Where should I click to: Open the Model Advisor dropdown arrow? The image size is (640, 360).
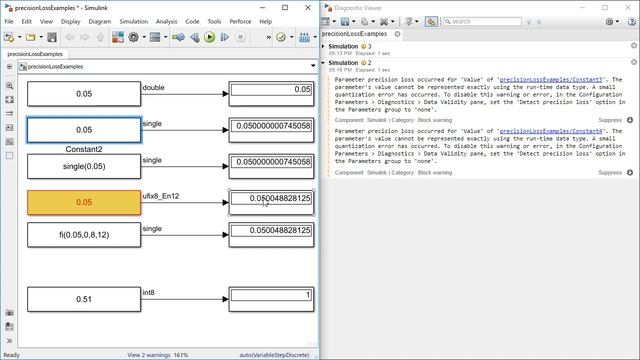291,37
